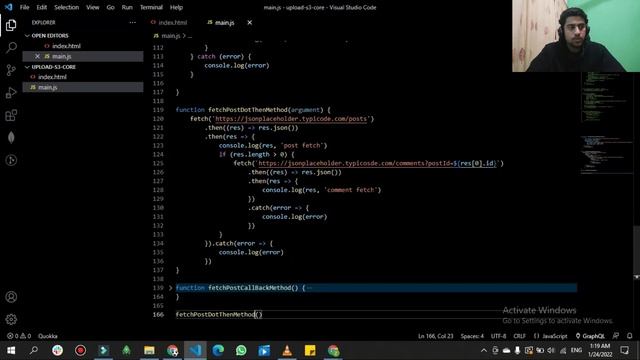
Task: Click Quokka status bar item
Action: [x=48, y=336]
